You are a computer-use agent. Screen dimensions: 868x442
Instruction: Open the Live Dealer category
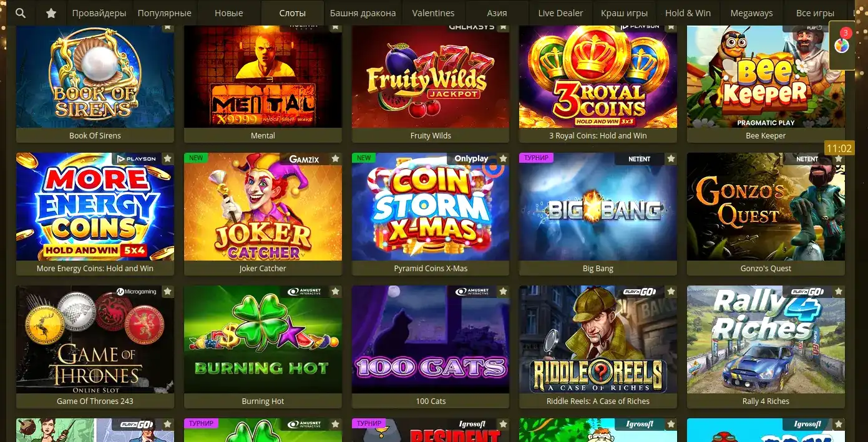coord(560,13)
